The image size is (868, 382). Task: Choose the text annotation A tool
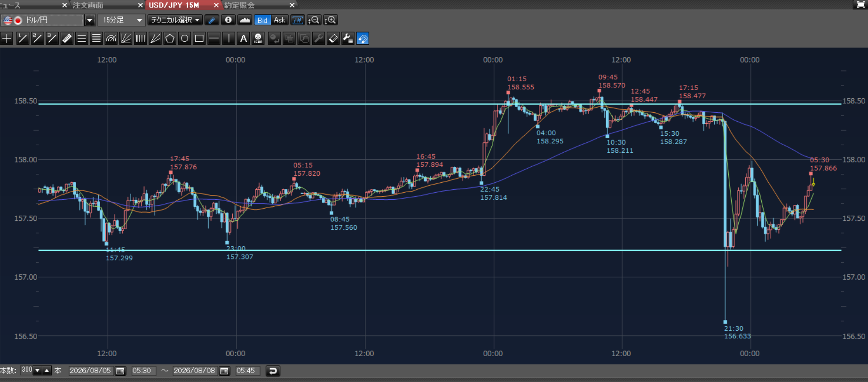(244, 39)
